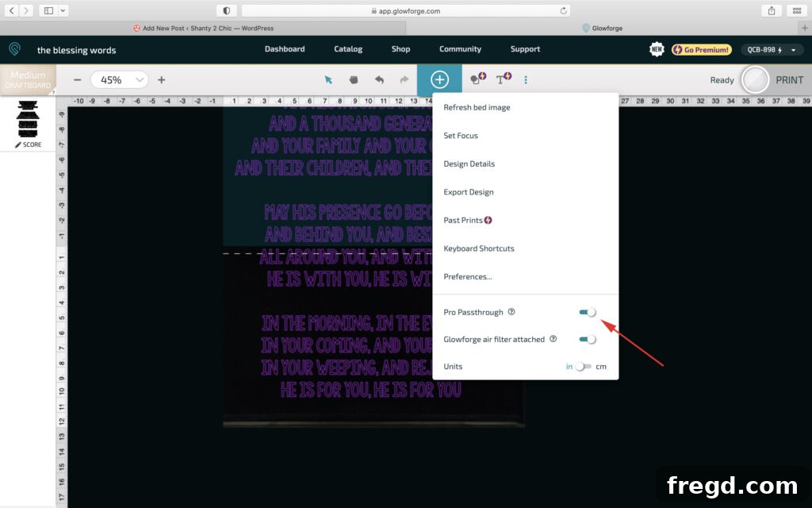Open a new Safari tab
The height and width of the screenshot is (508, 812).
(x=804, y=28)
